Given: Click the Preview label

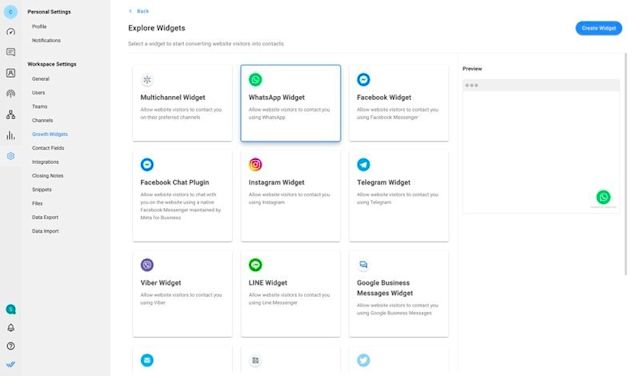Looking at the screenshot, I should coord(472,69).
